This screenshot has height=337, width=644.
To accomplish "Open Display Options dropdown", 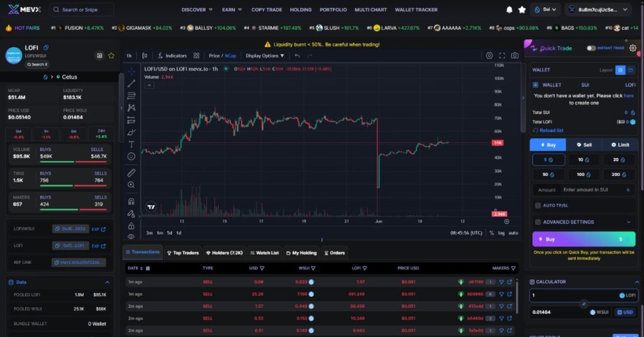I will click(265, 55).
